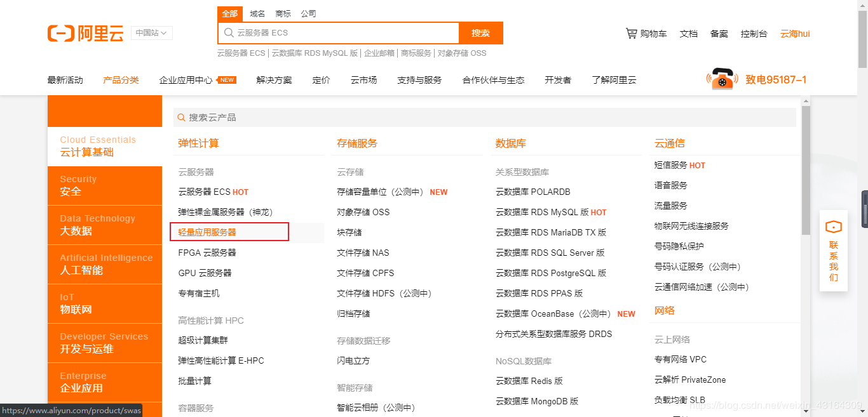
Task: Open the shopping cart icon
Action: tap(631, 33)
